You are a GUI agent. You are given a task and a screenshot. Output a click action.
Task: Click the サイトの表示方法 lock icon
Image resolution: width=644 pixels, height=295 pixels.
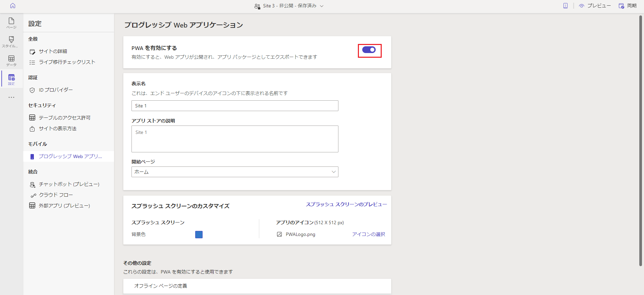(32, 129)
